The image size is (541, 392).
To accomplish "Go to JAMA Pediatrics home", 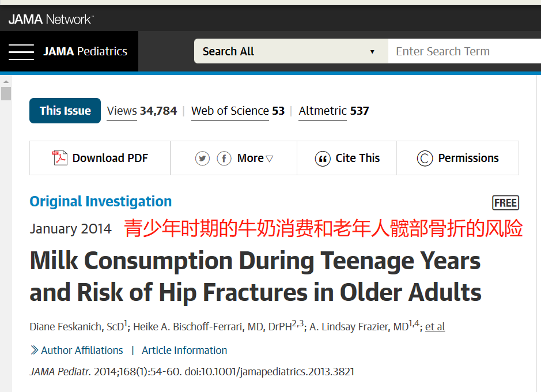I will tap(85, 51).
